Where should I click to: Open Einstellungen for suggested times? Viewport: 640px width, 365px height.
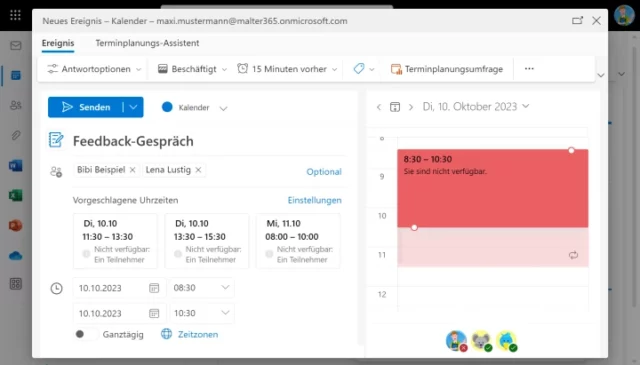pyautogui.click(x=315, y=200)
